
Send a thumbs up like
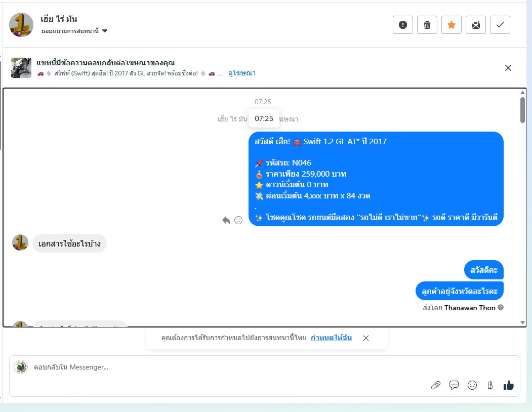[x=508, y=385]
